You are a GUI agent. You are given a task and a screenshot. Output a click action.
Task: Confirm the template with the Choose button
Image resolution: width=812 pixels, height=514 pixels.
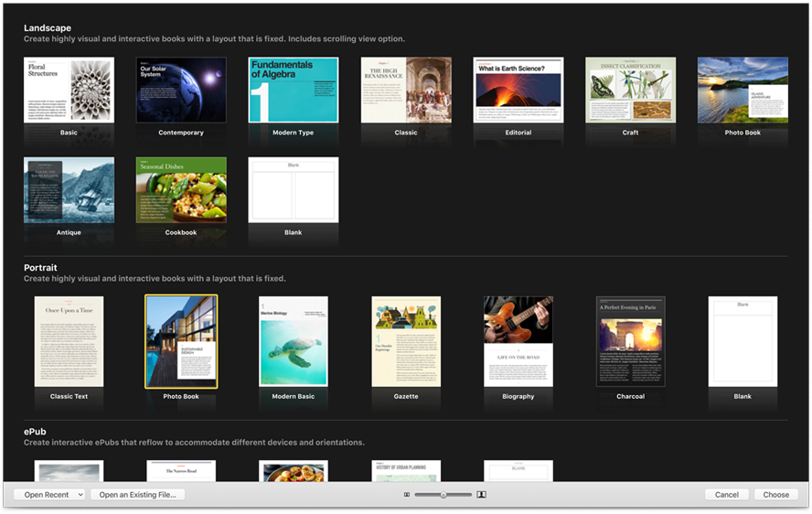click(x=775, y=495)
